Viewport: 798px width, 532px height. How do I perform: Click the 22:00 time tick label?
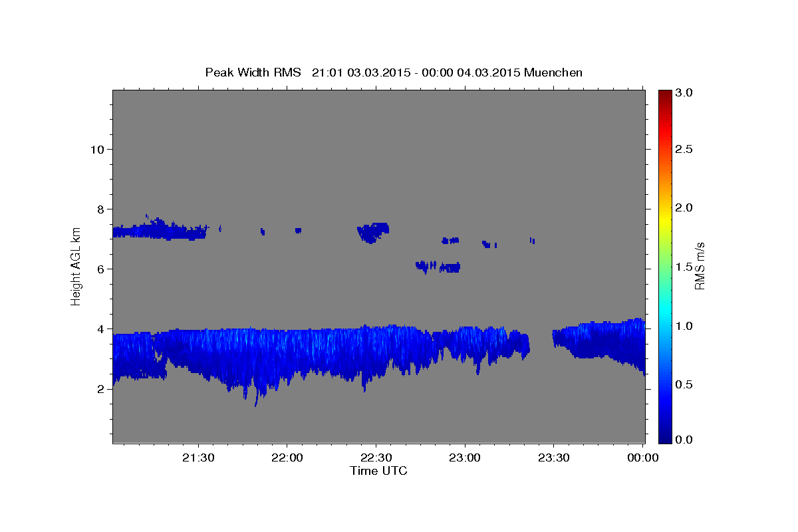click(287, 458)
